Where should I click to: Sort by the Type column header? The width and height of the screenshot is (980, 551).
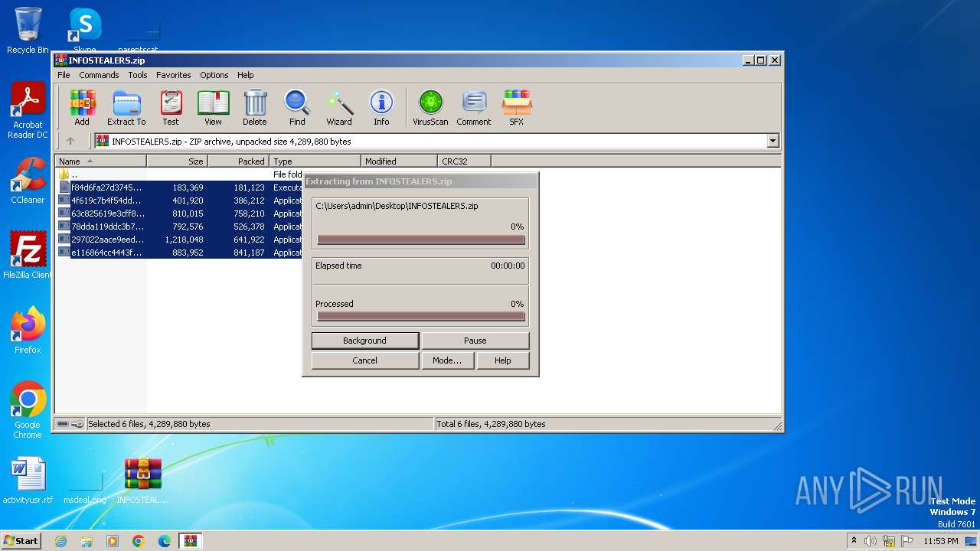(315, 161)
